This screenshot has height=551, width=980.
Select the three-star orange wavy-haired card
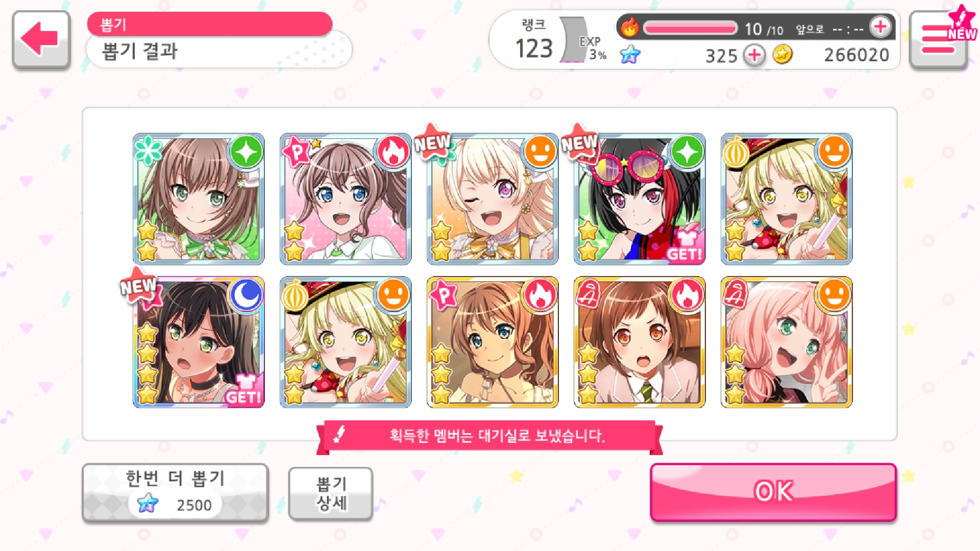[x=493, y=342]
